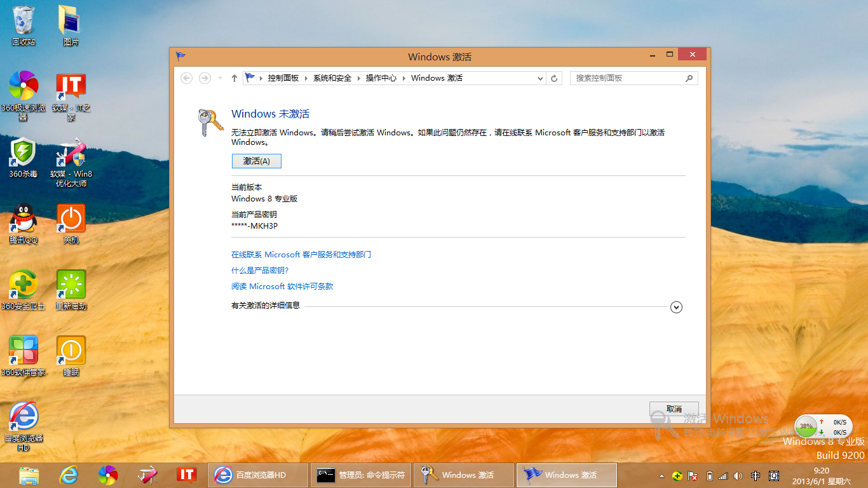
Task: Click the 取消 cancel button
Action: 674,409
